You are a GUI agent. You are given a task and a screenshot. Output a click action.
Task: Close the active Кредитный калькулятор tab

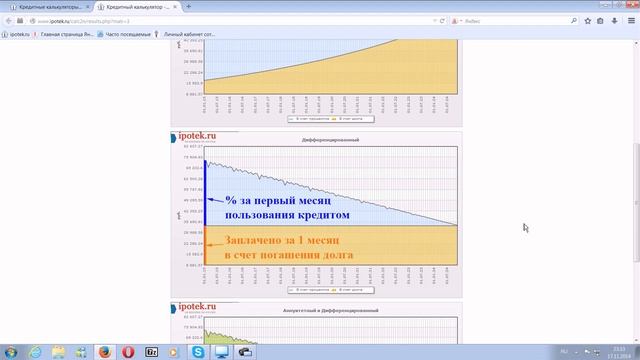[175, 7]
